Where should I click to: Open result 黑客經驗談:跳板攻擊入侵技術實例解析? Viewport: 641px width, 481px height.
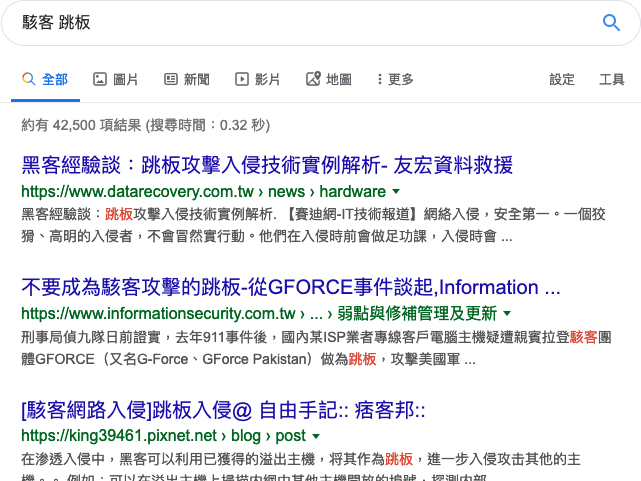click(x=267, y=165)
